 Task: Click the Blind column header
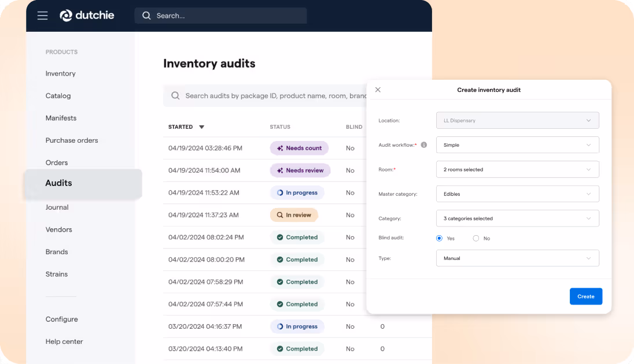coord(354,127)
